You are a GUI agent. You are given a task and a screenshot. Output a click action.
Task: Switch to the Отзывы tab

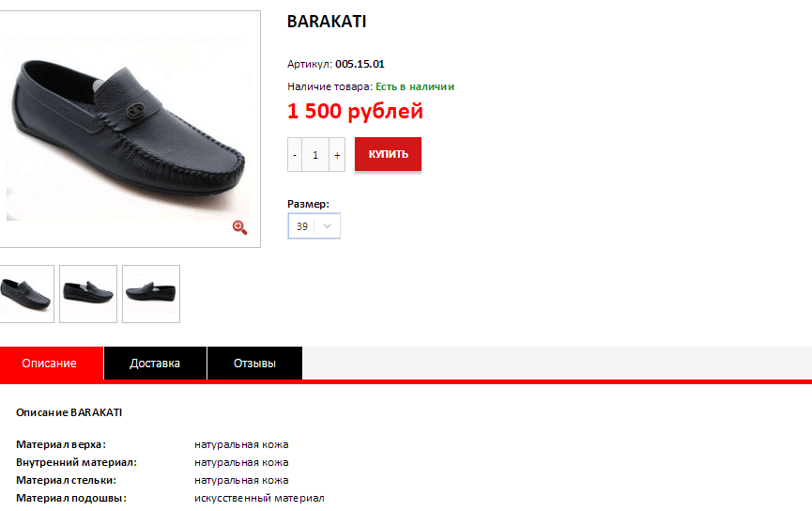click(254, 364)
